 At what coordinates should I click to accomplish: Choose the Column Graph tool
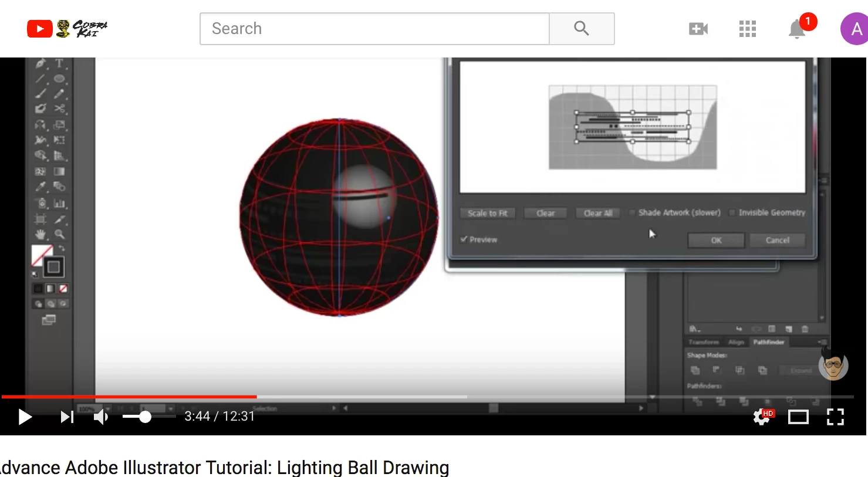tap(59, 203)
